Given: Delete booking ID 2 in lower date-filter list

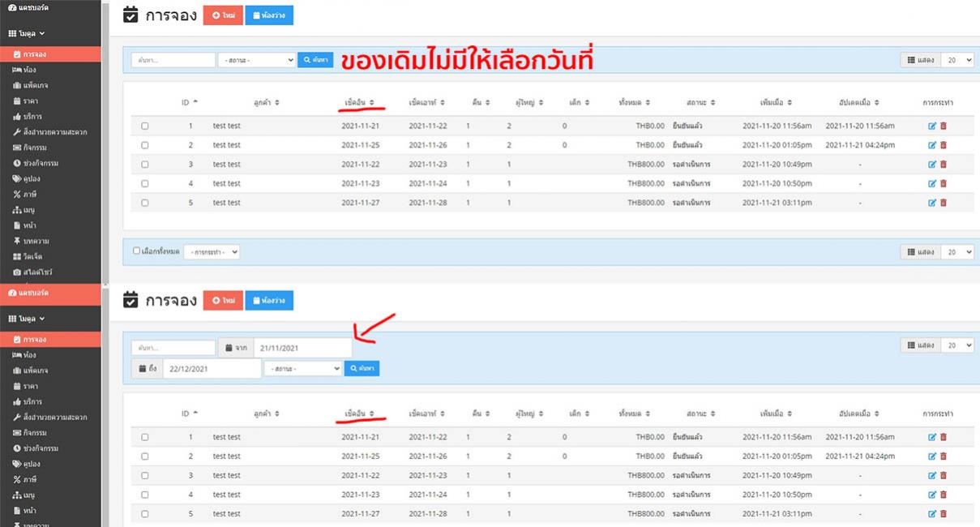Looking at the screenshot, I should (944, 456).
